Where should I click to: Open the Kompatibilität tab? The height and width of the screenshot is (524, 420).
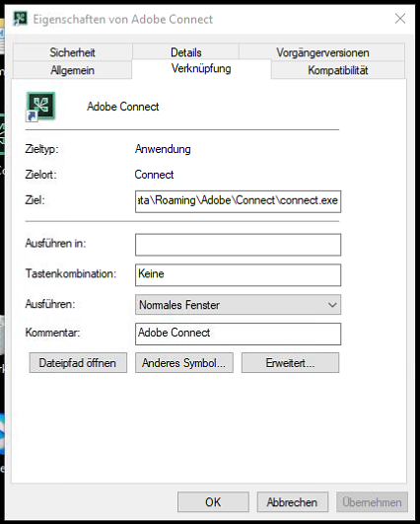338,70
